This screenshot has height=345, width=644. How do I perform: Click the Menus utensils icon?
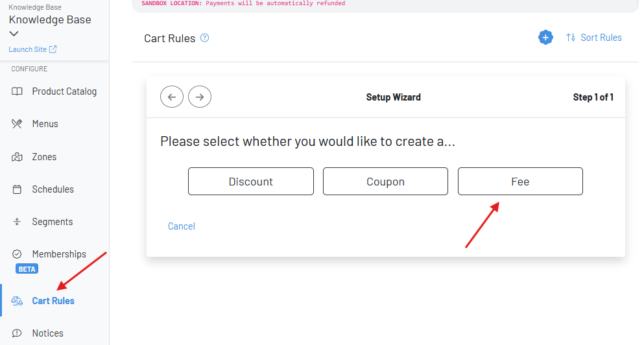[x=18, y=124]
